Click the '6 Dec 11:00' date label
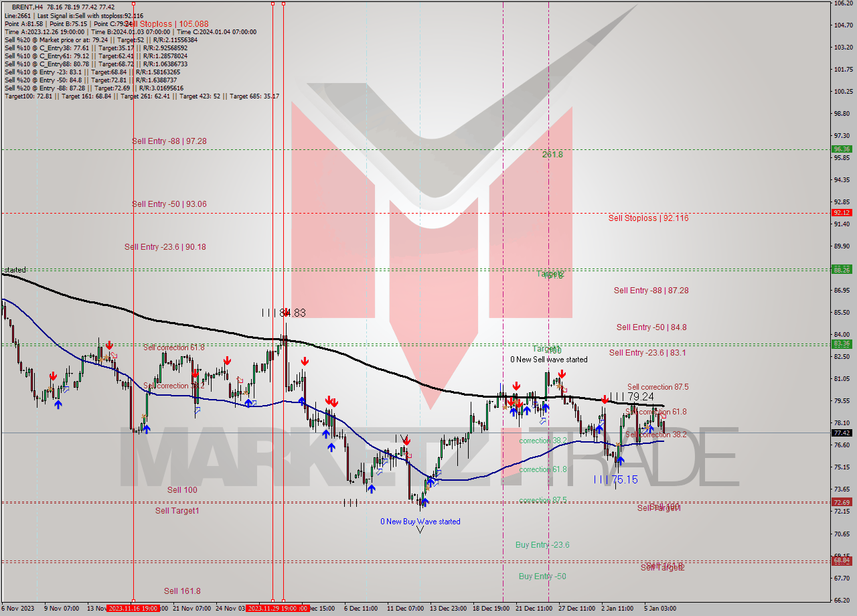Image resolution: width=857 pixels, height=616 pixels. (360, 609)
